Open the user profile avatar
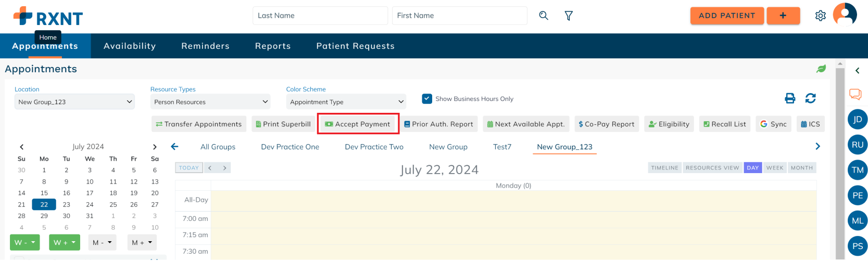Viewport: 868px width, 261px height. coord(845,15)
